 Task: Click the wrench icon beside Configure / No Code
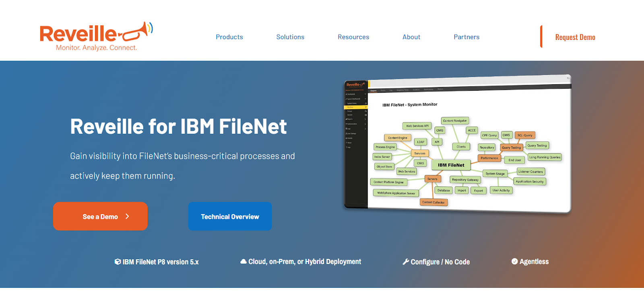click(406, 262)
